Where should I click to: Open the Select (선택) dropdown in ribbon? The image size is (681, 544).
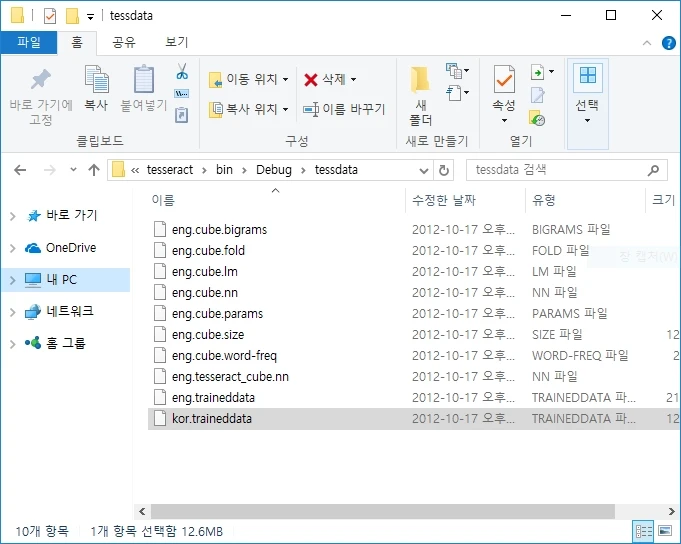click(x=587, y=104)
